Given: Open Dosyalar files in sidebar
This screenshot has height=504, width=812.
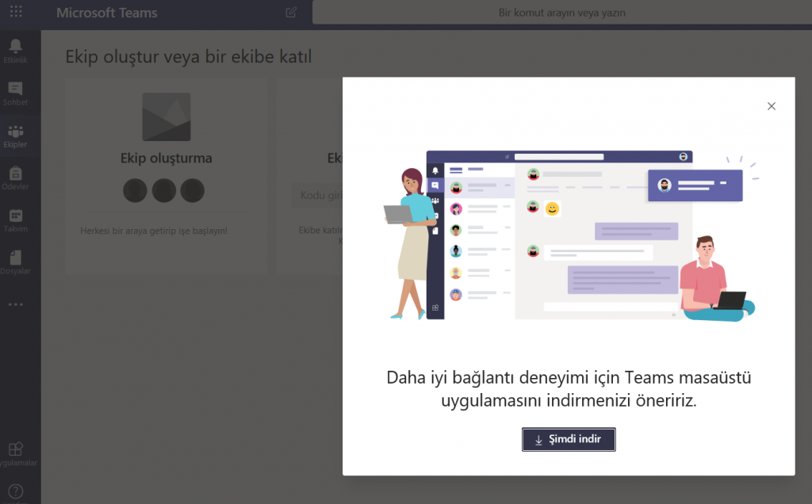Looking at the screenshot, I should (x=16, y=263).
